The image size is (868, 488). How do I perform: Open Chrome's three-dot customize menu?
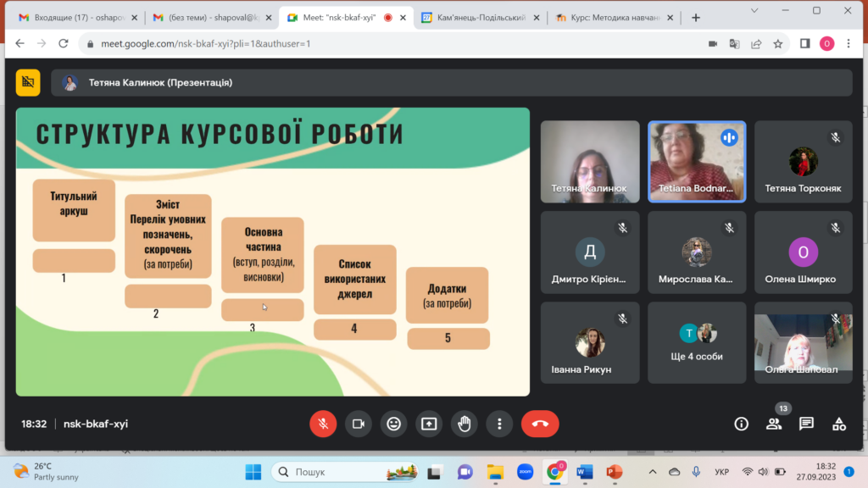click(x=850, y=44)
